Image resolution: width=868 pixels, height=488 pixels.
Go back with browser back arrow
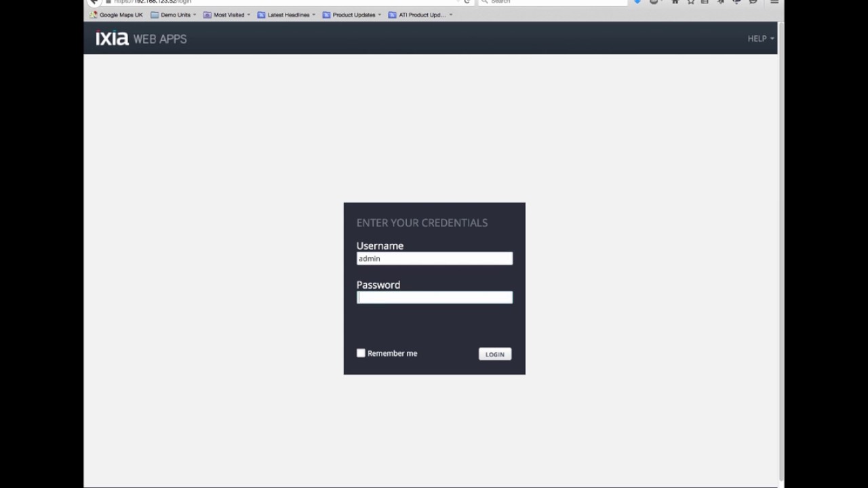[x=94, y=2]
